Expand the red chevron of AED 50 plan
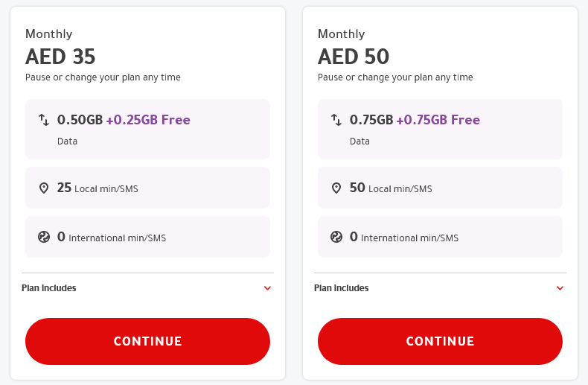Viewport: 588px width, 385px height. [560, 288]
